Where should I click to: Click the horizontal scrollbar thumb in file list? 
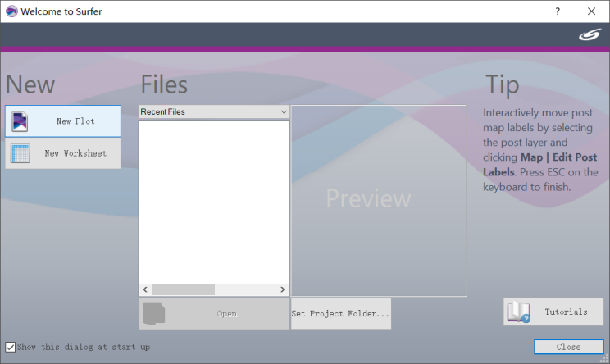[183, 289]
